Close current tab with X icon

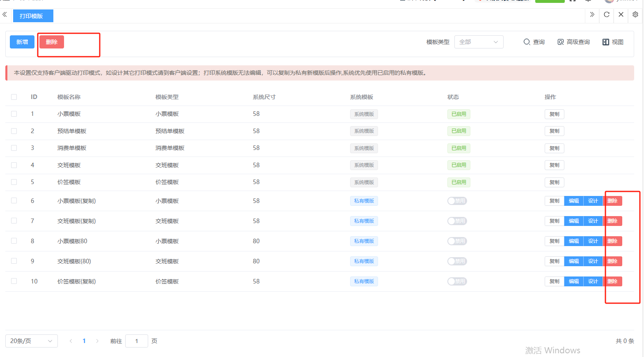pos(621,15)
